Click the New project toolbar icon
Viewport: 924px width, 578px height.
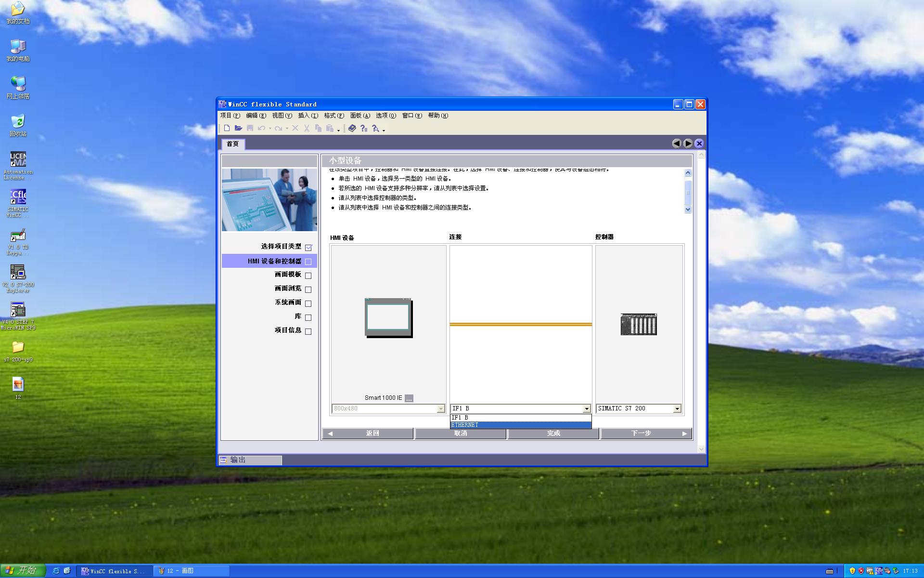[x=227, y=128]
